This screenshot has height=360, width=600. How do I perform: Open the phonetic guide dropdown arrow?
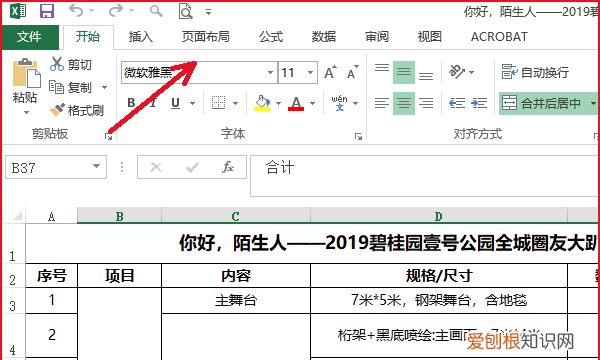[355, 103]
